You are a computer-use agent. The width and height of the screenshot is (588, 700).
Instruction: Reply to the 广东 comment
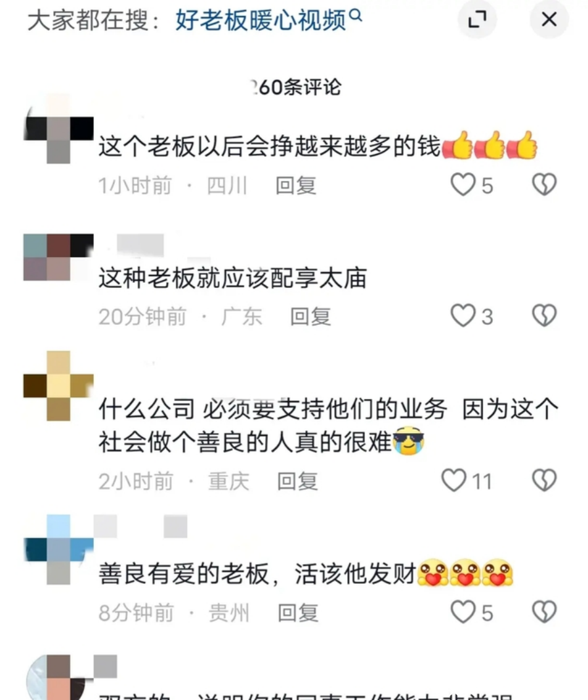[310, 316]
